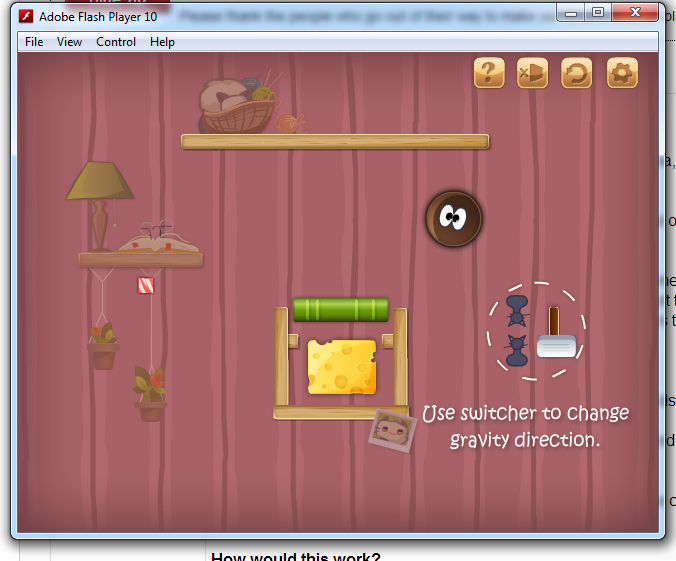This screenshot has width=676, height=561.
Task: Click the long wooden shelf under the basket
Action: pos(335,142)
